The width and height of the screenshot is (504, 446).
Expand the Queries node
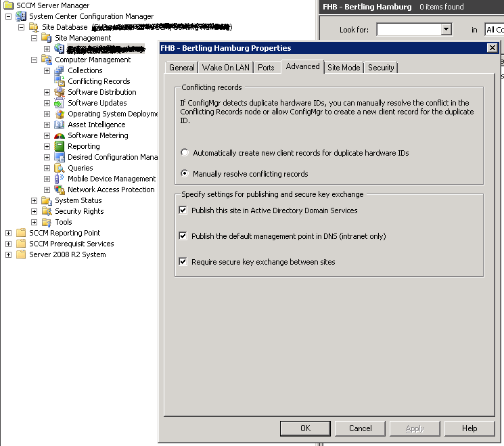(x=47, y=168)
